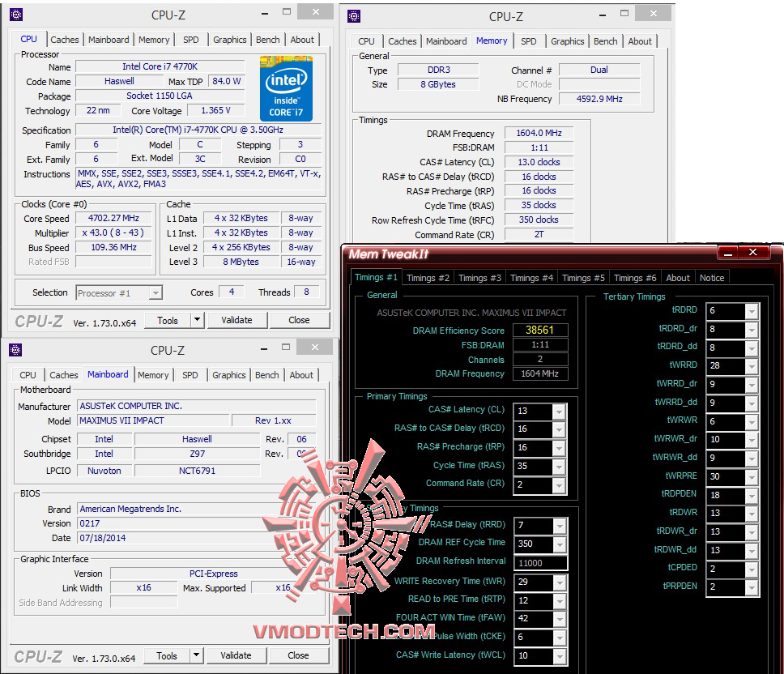The width and height of the screenshot is (784, 674).
Task: Open the tRDPDEN dropdown showing 18
Action: 752,496
